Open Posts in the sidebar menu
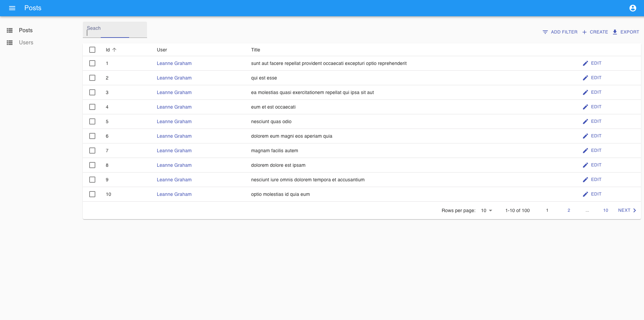Viewport: 644px width, 320px height. [x=26, y=30]
